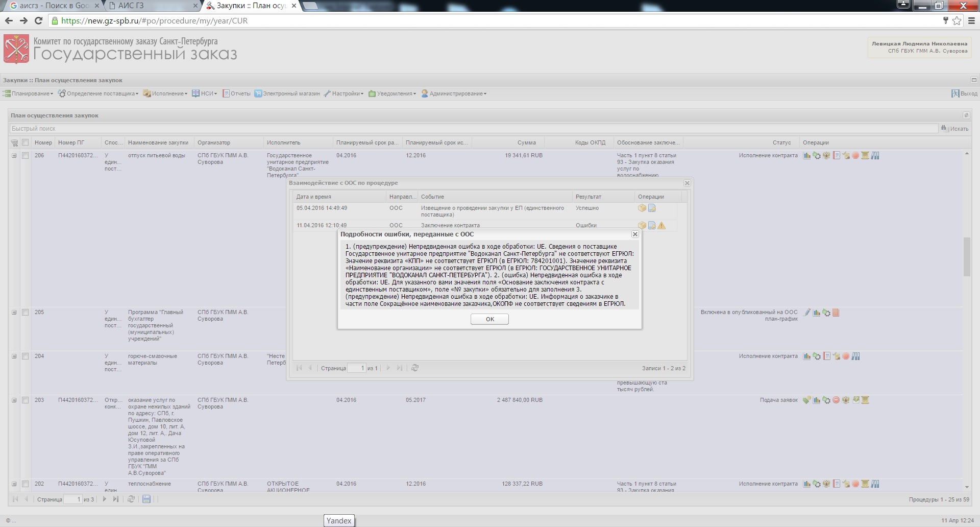Open the Определение поставщика dropdown menu
The width and height of the screenshot is (980, 527).
coord(98,94)
